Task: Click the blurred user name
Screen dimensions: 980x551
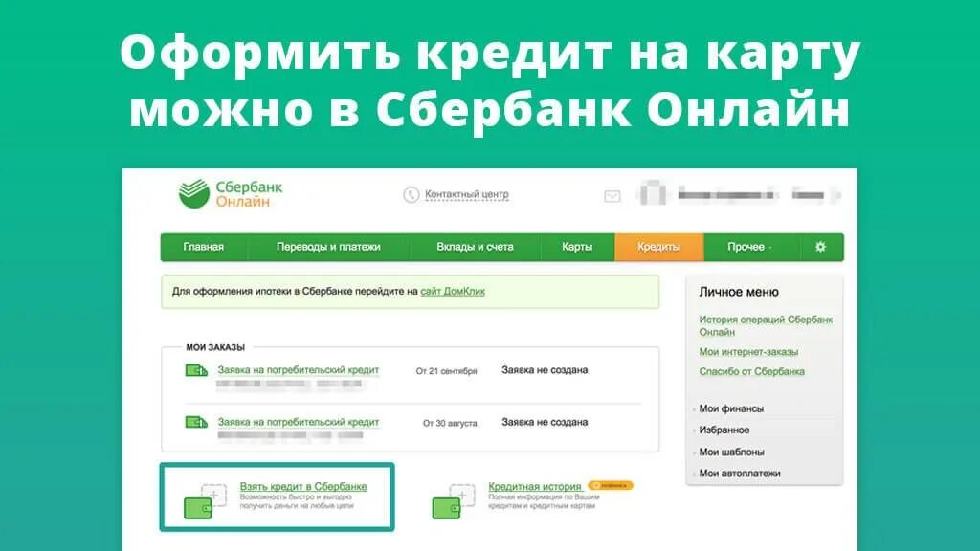Action: point(726,195)
